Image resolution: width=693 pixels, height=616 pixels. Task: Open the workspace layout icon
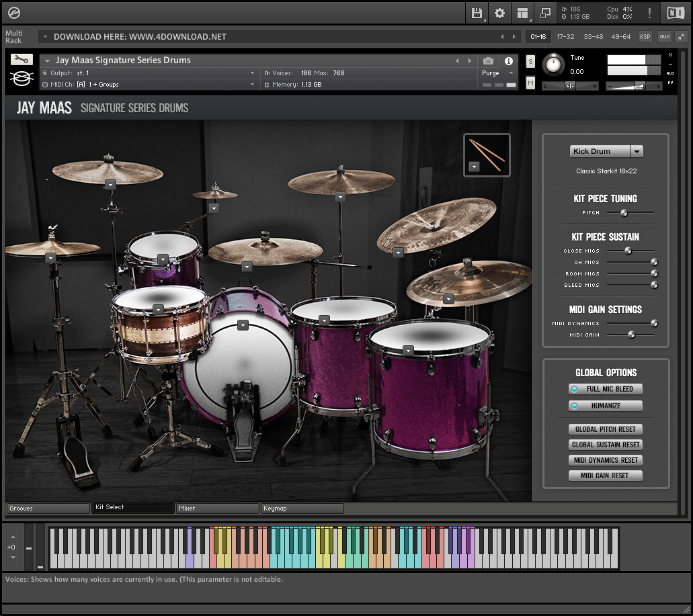point(522,13)
